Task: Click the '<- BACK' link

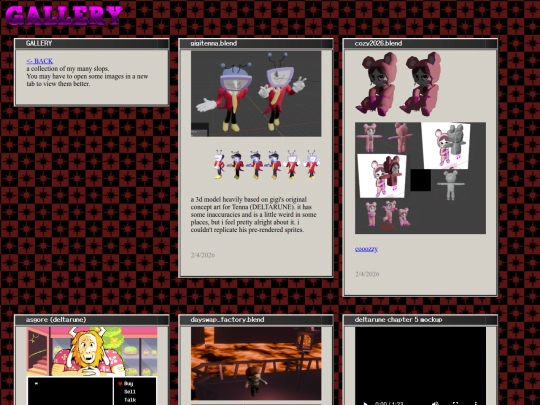Action: pyautogui.click(x=40, y=61)
